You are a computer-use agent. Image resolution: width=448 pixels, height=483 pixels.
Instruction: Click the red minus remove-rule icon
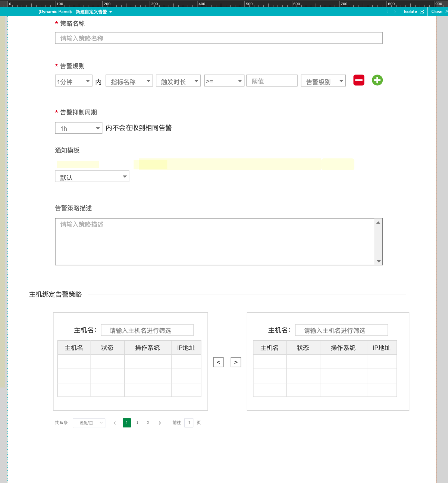click(359, 80)
